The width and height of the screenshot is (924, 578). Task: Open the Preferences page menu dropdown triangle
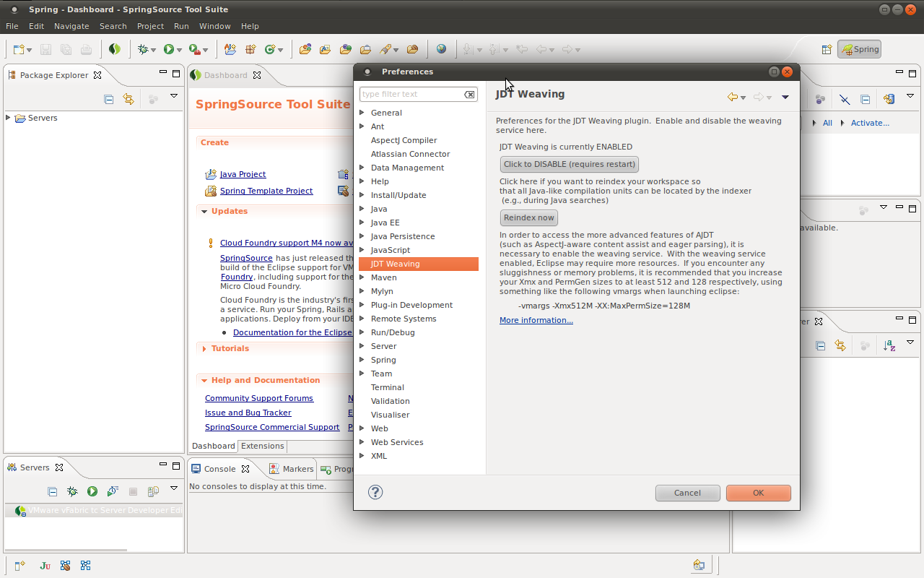(x=785, y=97)
